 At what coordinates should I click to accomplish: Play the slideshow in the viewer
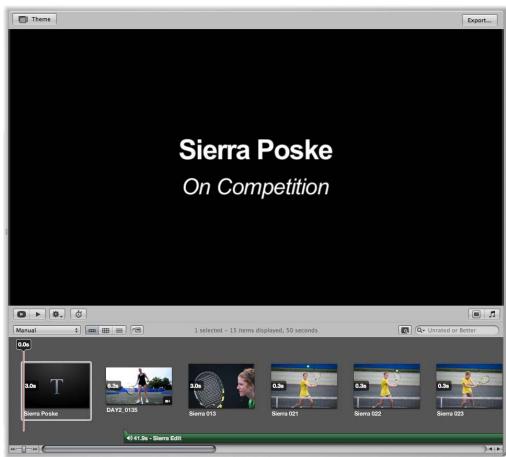[38, 314]
